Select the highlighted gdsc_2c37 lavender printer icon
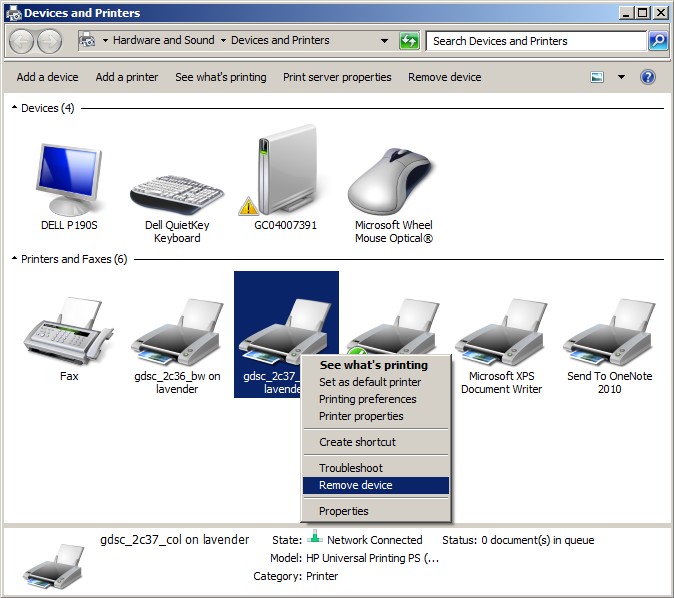Viewport: 674px width, 598px height. (285, 331)
